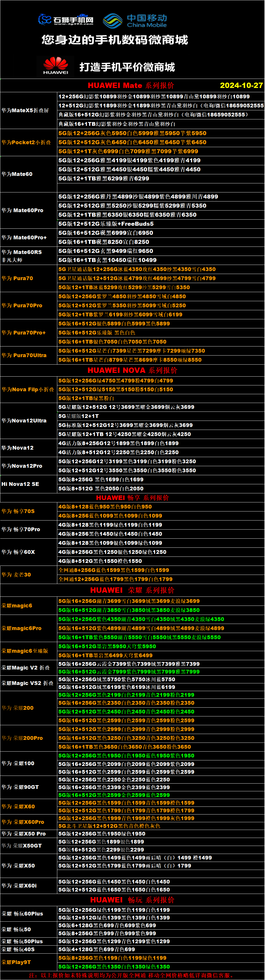Click the HUAWEI 荣耀 系列报价 header

pyautogui.click(x=132, y=590)
